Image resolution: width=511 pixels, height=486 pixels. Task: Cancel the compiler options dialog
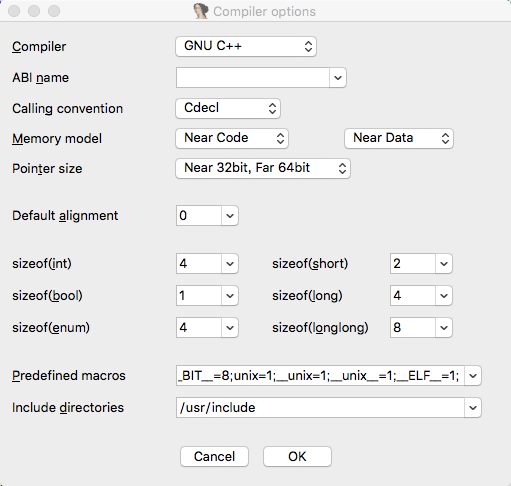pos(214,457)
